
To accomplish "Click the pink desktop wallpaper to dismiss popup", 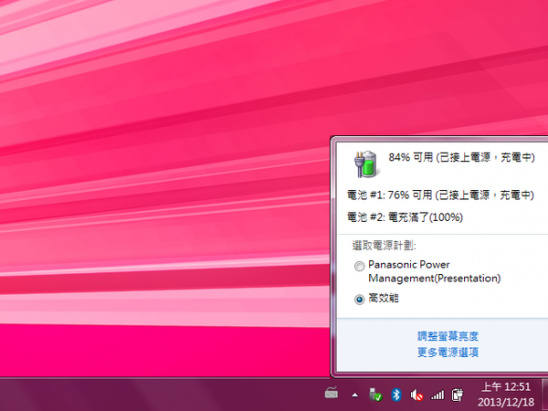I will [157, 175].
